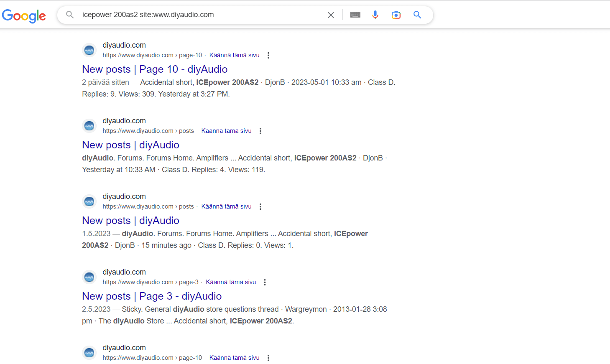Viewport: 610px width, 364px height.
Task: Open the three-dot menu for the first 'posts' result
Action: (260, 131)
